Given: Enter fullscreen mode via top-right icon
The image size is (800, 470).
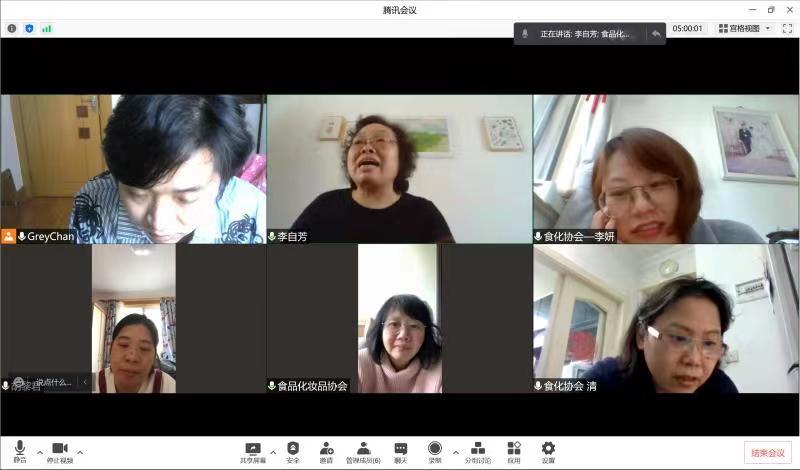Looking at the screenshot, I should coord(787,29).
